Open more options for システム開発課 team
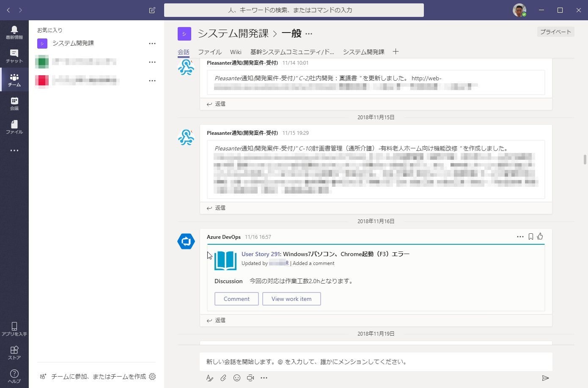Screen dimensions: 588x388 click(152, 44)
